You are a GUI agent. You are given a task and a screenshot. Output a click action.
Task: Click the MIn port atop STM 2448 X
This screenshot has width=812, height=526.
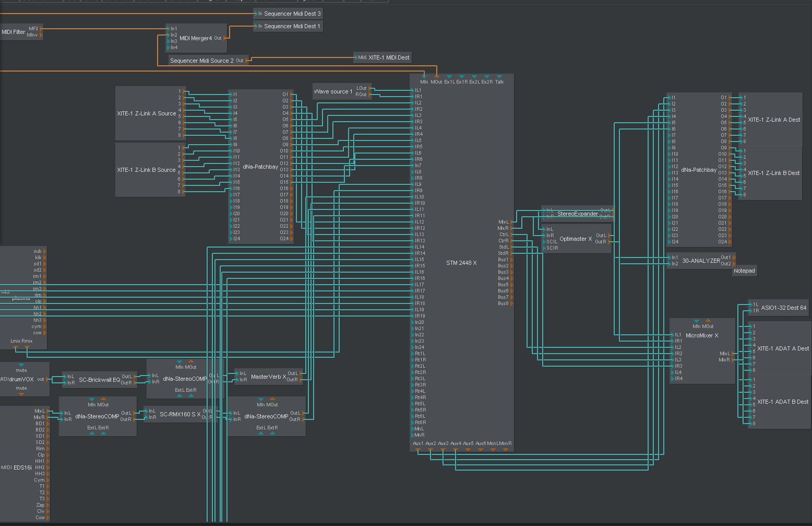424,77
